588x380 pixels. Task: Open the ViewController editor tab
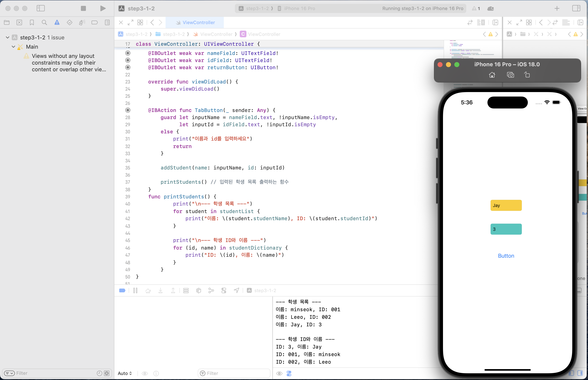coord(195,22)
